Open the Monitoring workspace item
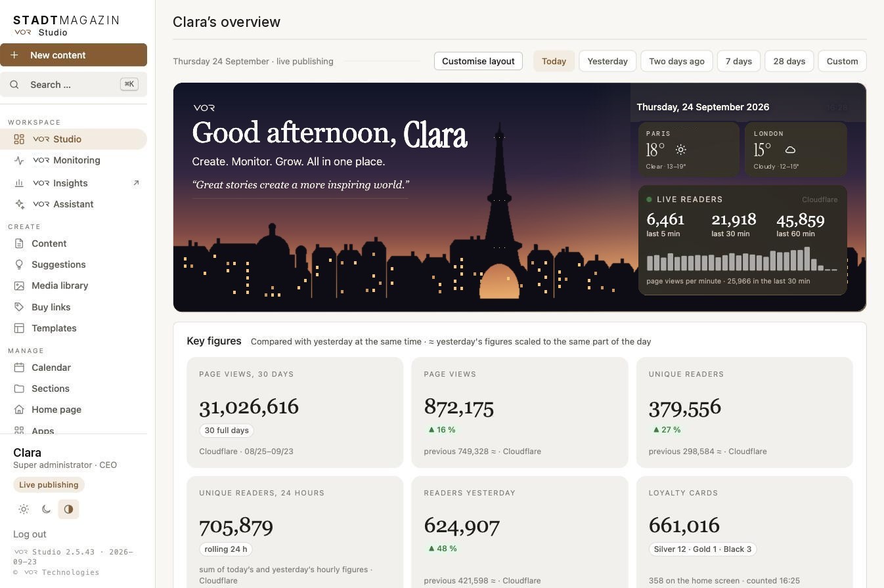This screenshot has width=884, height=588. pyautogui.click(x=73, y=160)
